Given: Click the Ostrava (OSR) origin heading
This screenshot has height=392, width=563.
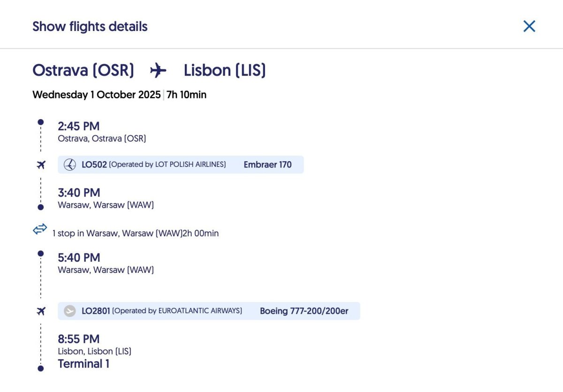Looking at the screenshot, I should (x=83, y=71).
